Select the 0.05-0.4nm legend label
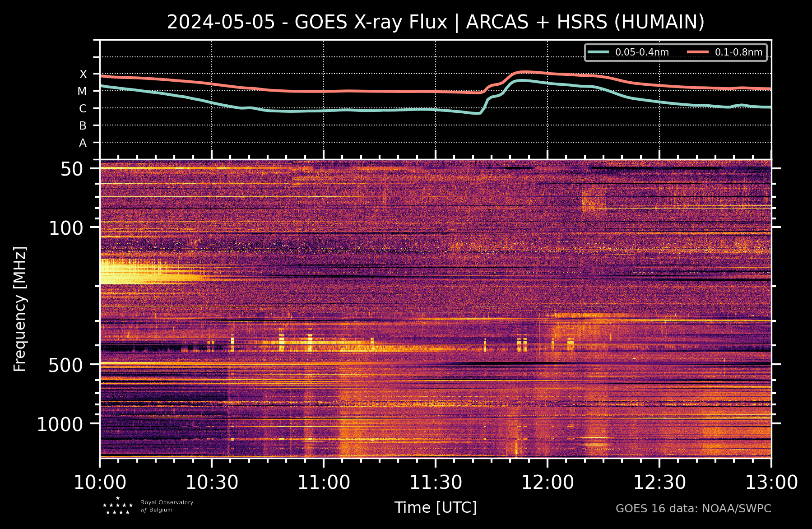This screenshot has height=529, width=812. click(x=642, y=52)
